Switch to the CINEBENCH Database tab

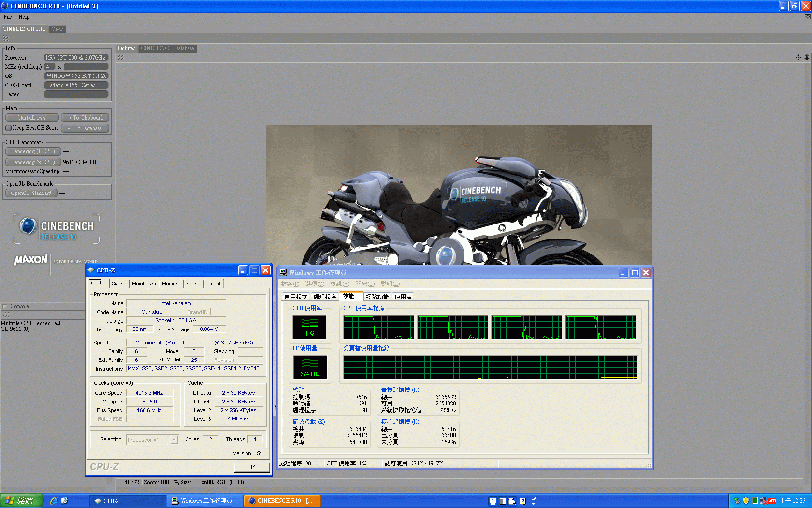pyautogui.click(x=167, y=48)
